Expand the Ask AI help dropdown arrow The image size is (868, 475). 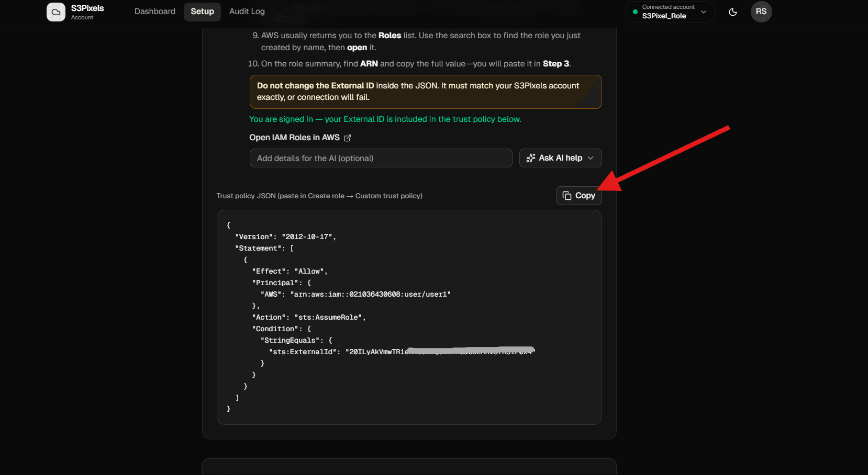click(x=591, y=157)
